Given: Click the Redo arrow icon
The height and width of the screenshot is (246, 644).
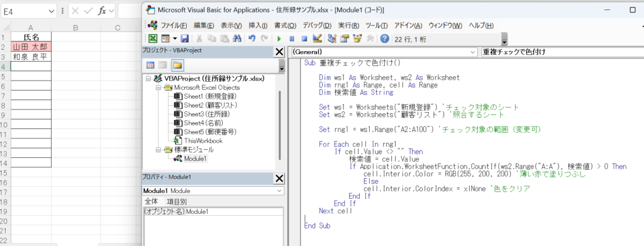Looking at the screenshot, I should 265,38.
